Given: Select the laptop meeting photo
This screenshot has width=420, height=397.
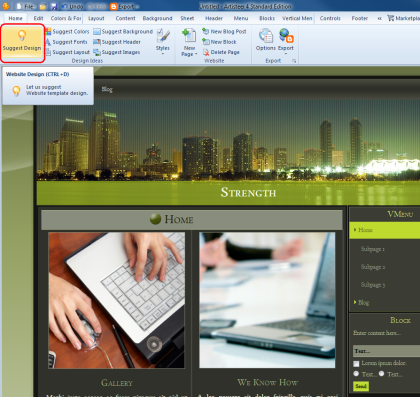Looking at the screenshot, I should coord(267,300).
